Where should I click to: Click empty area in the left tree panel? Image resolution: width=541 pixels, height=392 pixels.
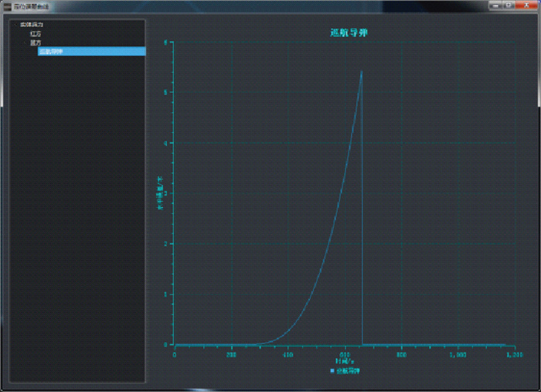(77, 232)
